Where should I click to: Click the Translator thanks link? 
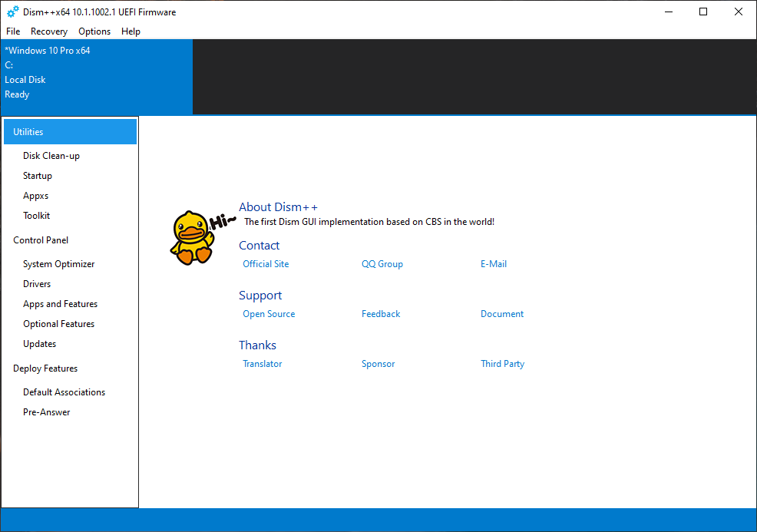tap(262, 364)
